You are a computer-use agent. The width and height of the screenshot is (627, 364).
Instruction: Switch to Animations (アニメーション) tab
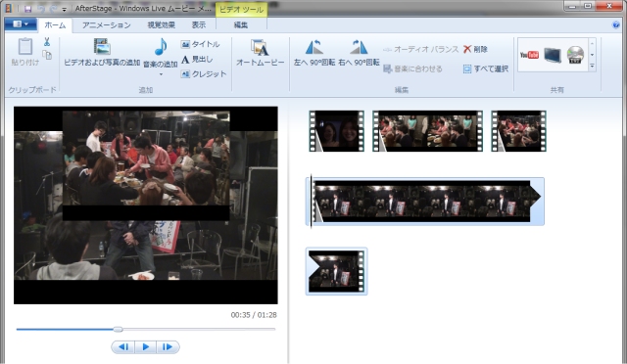point(107,25)
